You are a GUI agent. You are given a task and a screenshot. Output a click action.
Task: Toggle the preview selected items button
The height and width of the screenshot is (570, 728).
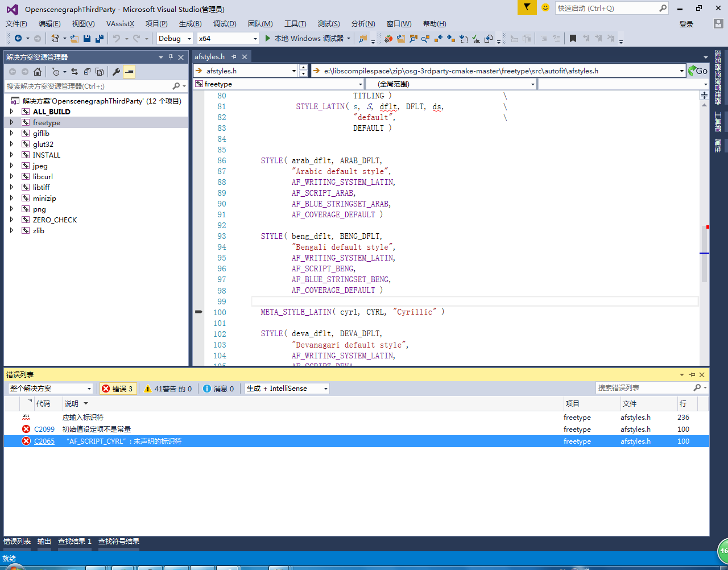129,72
